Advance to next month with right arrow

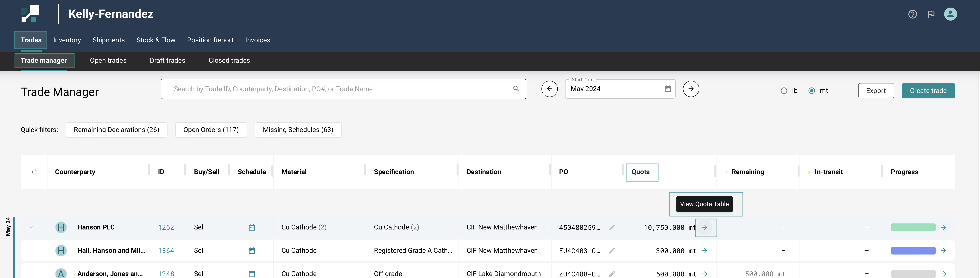click(x=691, y=89)
